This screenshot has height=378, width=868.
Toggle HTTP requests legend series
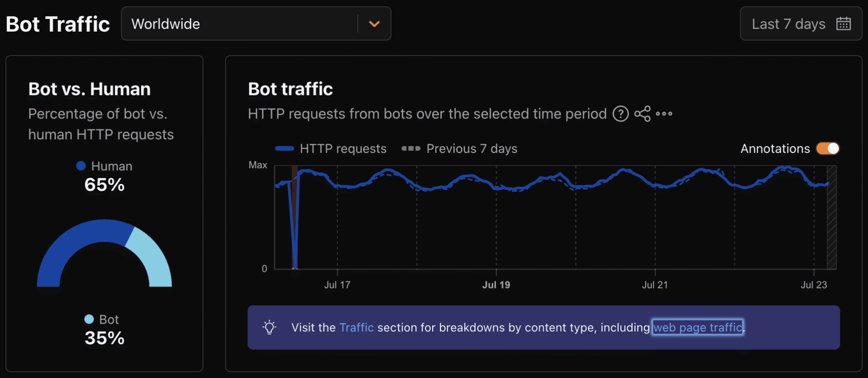(x=331, y=149)
